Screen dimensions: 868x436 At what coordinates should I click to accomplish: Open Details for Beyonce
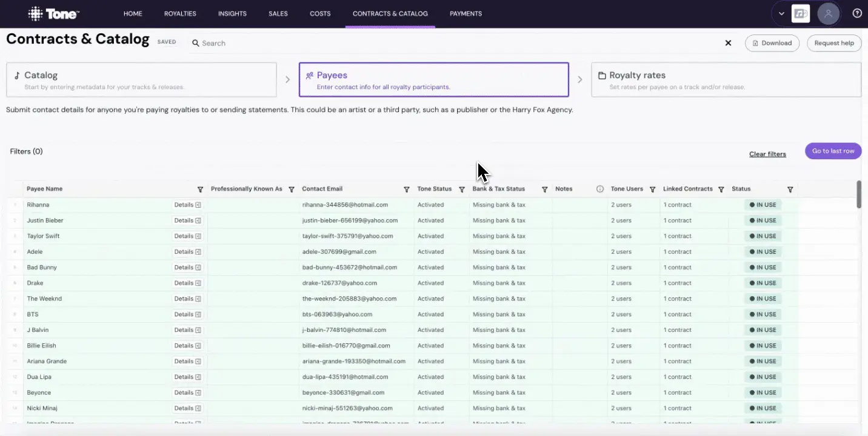pyautogui.click(x=188, y=392)
